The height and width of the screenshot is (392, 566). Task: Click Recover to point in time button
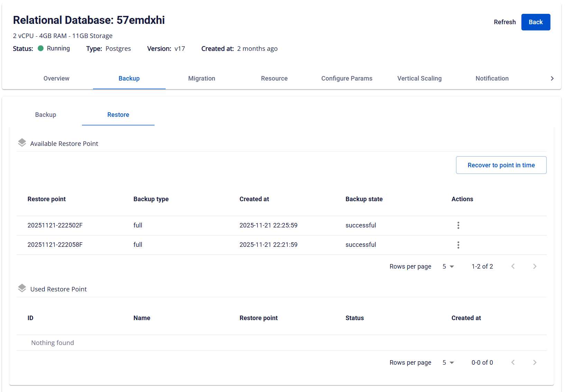tap(501, 165)
